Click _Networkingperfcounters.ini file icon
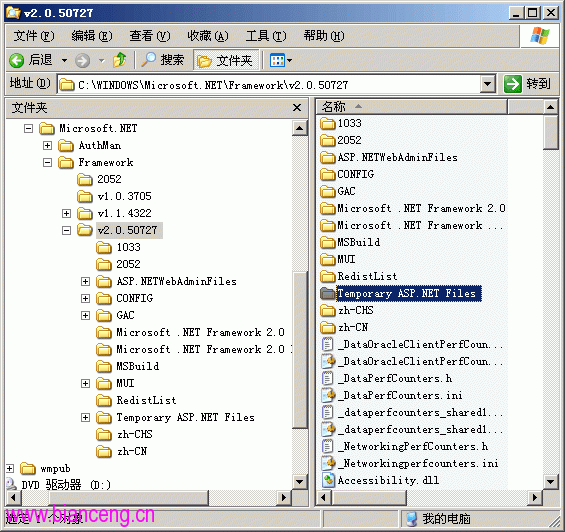Viewport: 565px width, 532px height. click(x=328, y=464)
